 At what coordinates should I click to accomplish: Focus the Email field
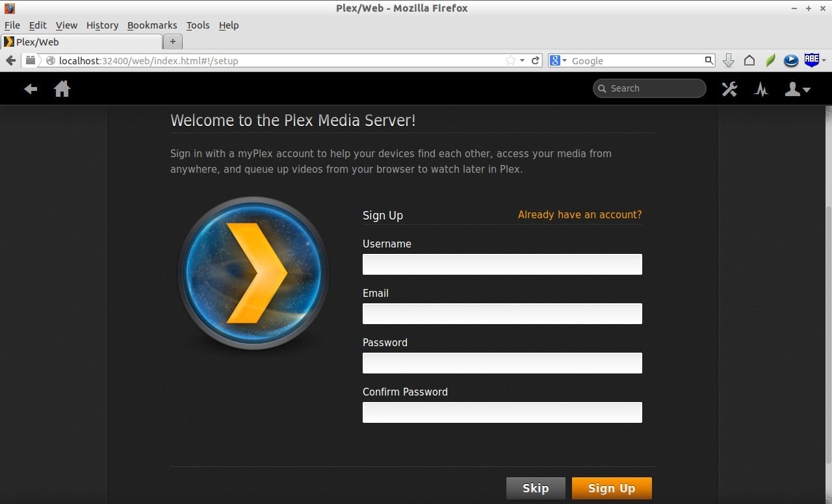tap(502, 314)
